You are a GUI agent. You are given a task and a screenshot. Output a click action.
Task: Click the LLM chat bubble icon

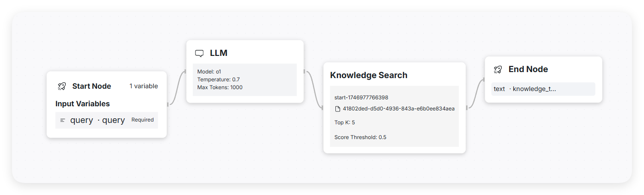[x=200, y=53]
